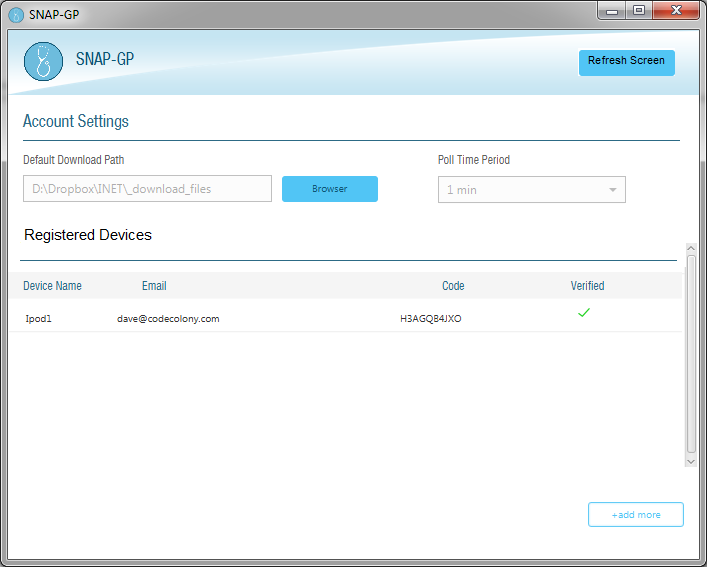Screen dimensions: 707x567
Task: Click the Email column header
Action: coord(154,286)
